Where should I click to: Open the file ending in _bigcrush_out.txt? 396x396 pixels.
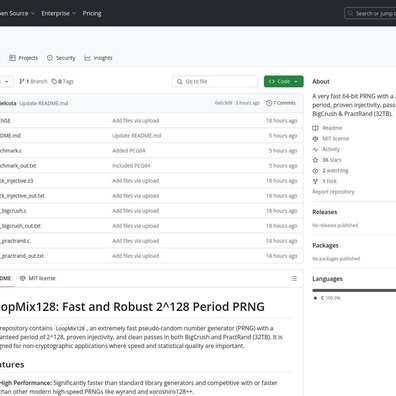point(20,226)
